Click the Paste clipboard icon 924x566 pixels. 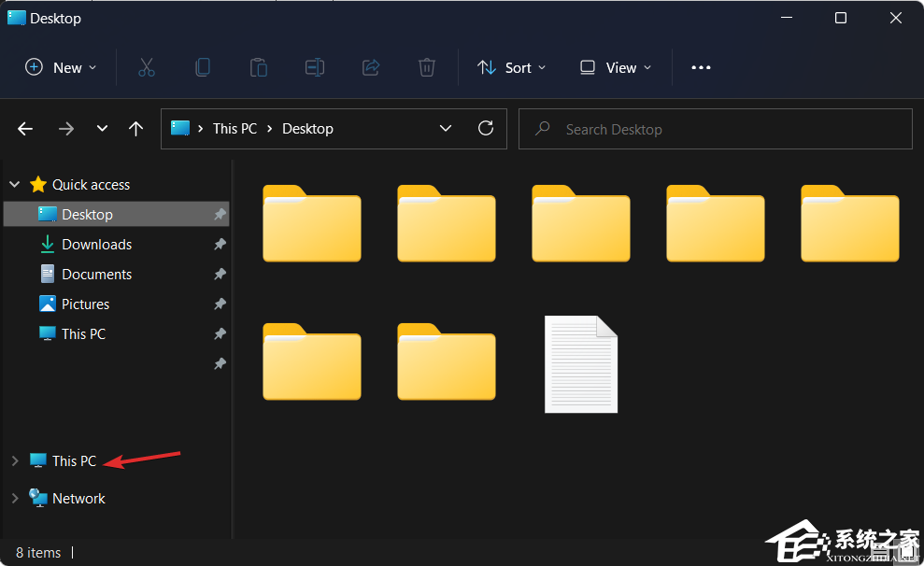tap(259, 67)
